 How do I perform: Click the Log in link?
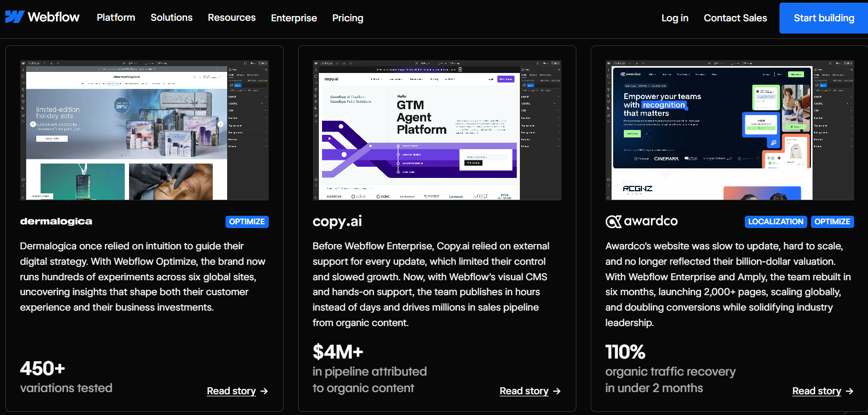click(x=674, y=18)
